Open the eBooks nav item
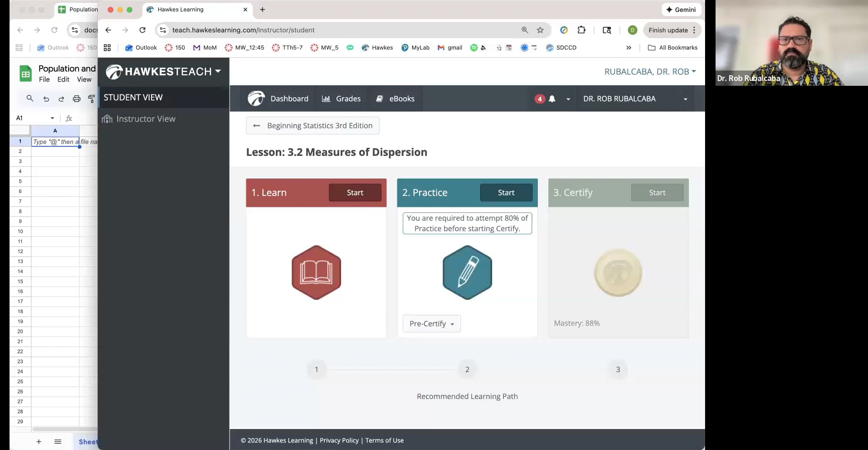Viewport: 868px width, 450px height. [395, 99]
